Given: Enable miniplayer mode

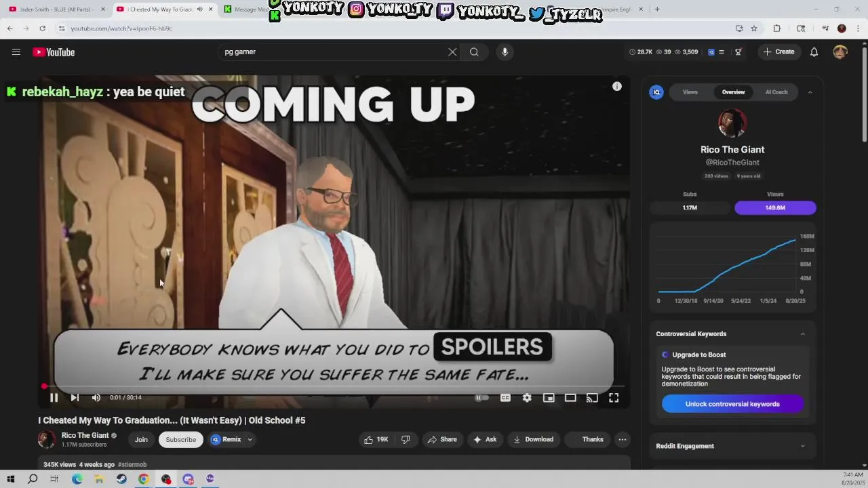Looking at the screenshot, I should (x=549, y=398).
